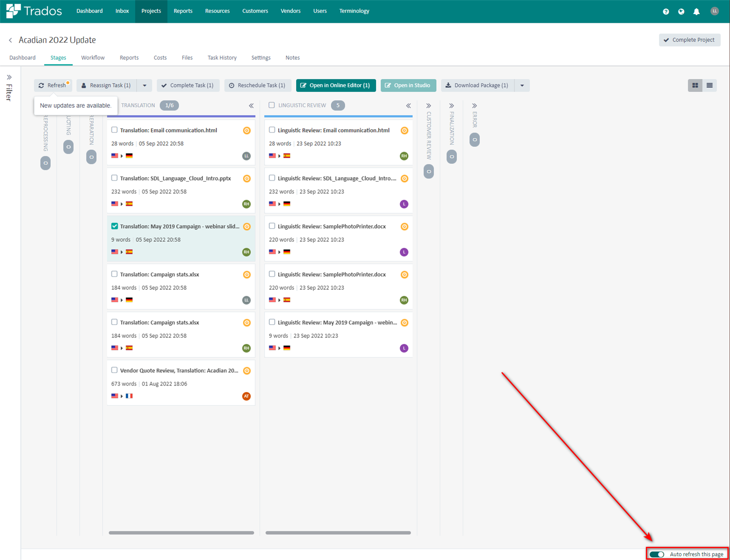
Task: Check Linguistic Review: May 2019 Campaign task
Action: coord(272,322)
